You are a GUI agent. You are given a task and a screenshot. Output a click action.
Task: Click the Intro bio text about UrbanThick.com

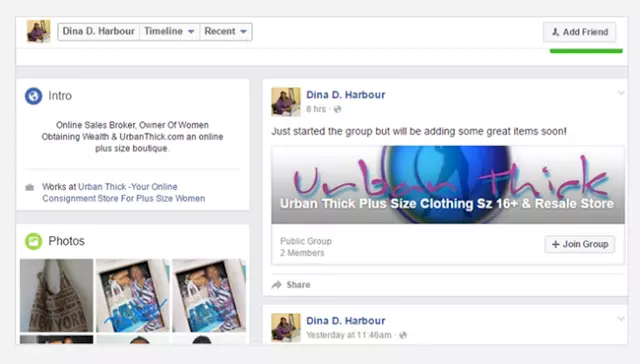coord(132,137)
